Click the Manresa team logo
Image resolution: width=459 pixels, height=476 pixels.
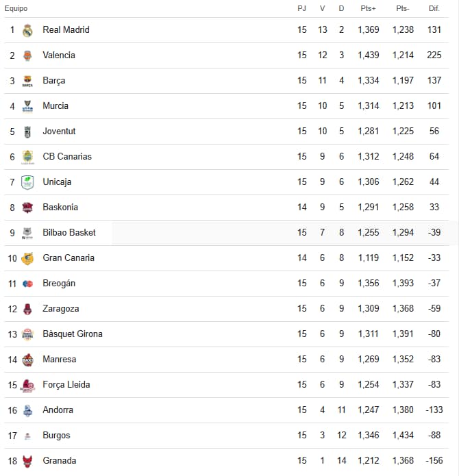pyautogui.click(x=27, y=360)
